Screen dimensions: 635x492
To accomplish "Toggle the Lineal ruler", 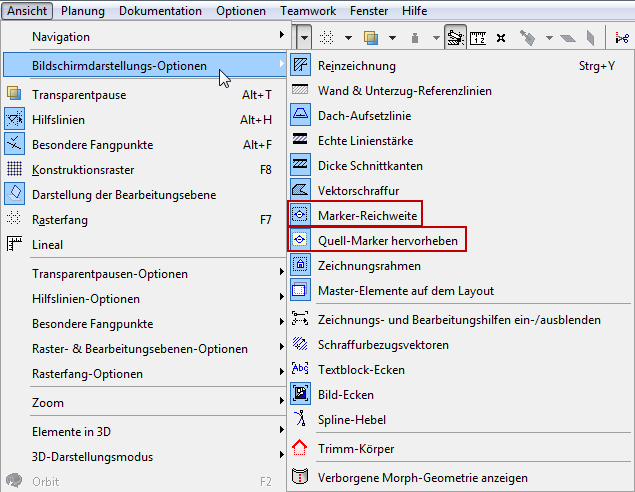I will coord(145,245).
